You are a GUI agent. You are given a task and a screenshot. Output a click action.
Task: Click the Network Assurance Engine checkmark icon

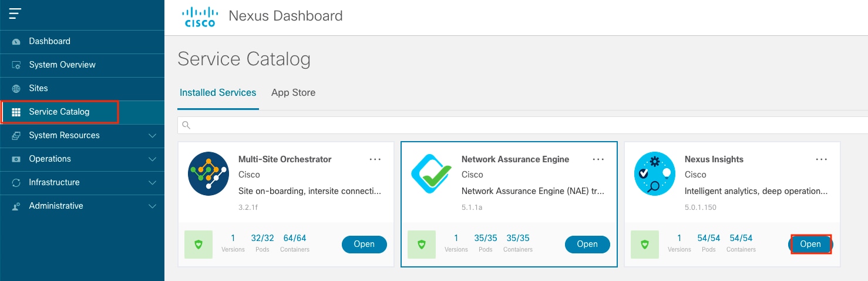pyautogui.click(x=432, y=173)
